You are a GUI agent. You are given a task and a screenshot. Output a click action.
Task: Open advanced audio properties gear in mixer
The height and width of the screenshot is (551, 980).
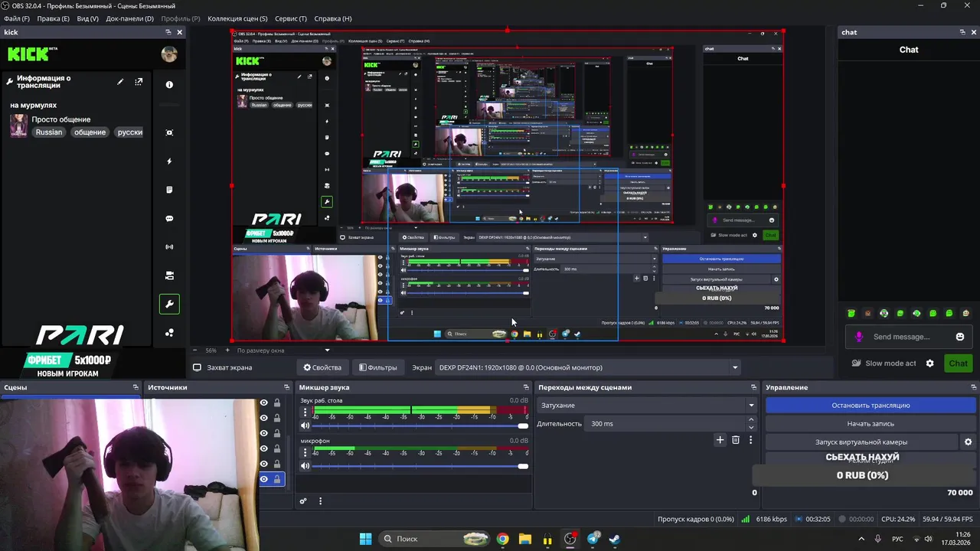[x=303, y=501]
